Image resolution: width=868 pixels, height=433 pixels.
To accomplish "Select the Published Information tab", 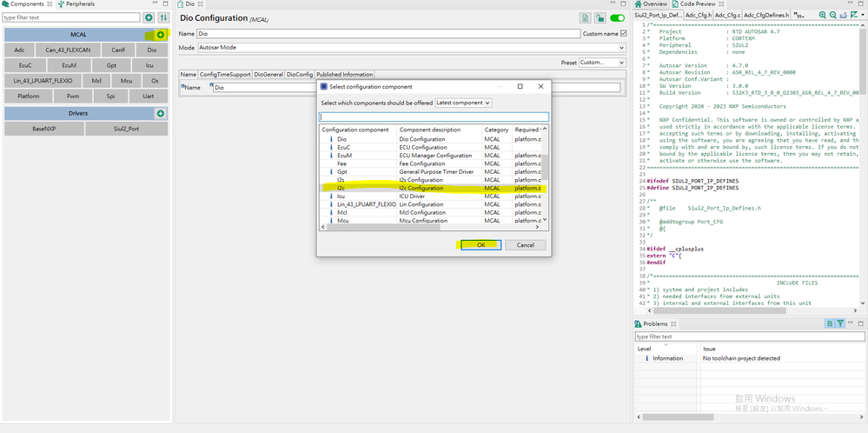I will 344,74.
